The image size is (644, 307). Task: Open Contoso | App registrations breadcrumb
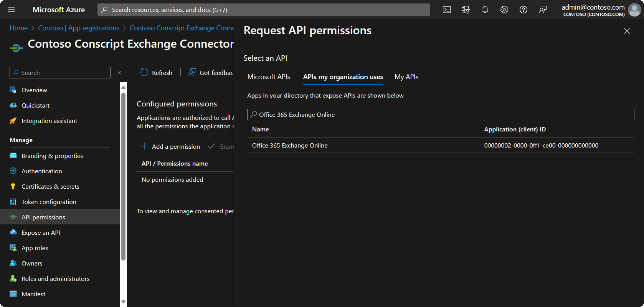coord(79,28)
